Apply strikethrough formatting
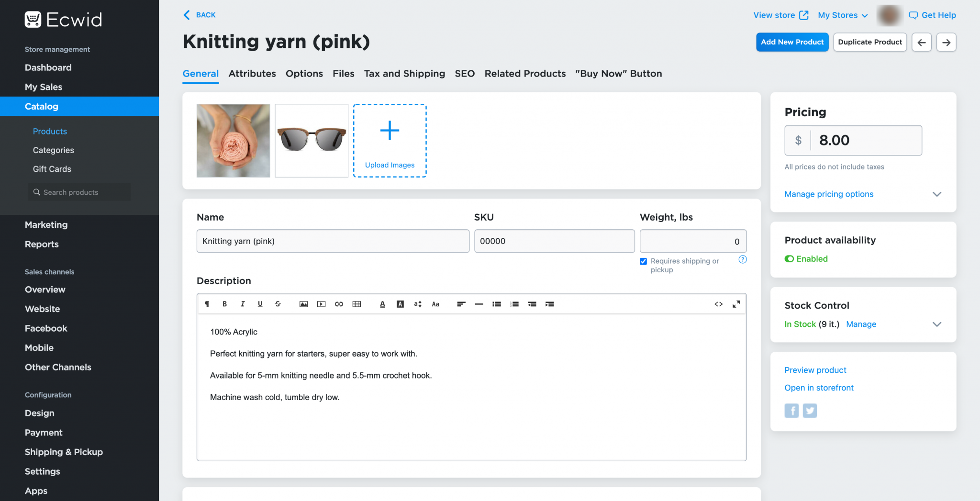This screenshot has width=980, height=501. [x=278, y=304]
